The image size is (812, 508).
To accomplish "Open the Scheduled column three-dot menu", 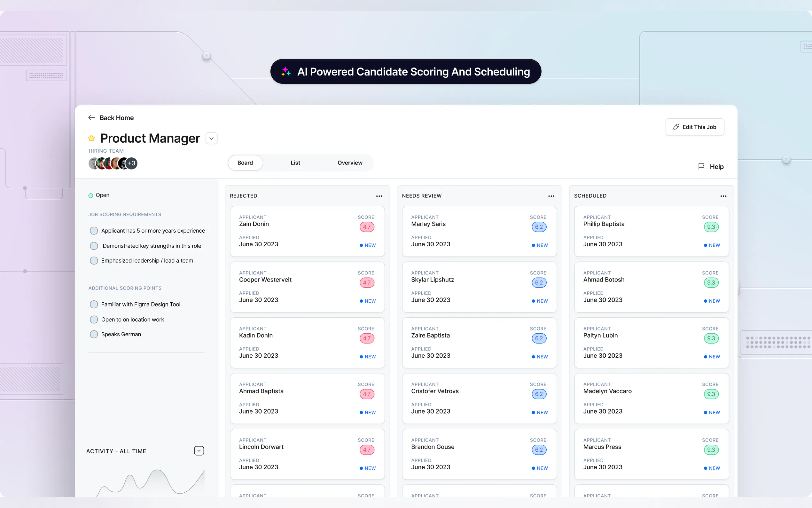I will coord(723,196).
